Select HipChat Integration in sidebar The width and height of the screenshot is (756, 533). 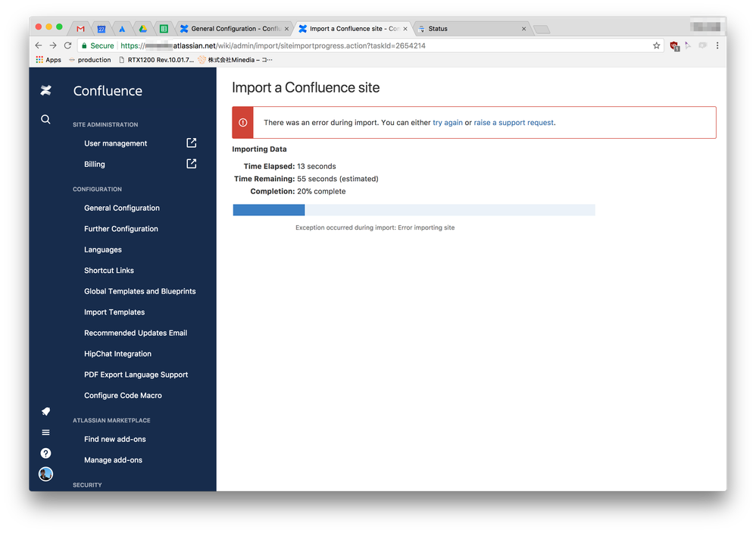pyautogui.click(x=117, y=354)
